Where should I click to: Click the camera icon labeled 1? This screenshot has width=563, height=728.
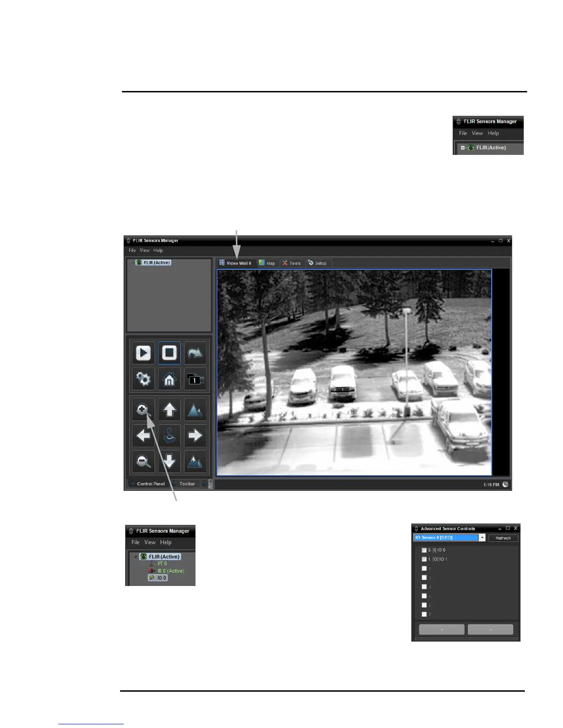click(x=195, y=379)
